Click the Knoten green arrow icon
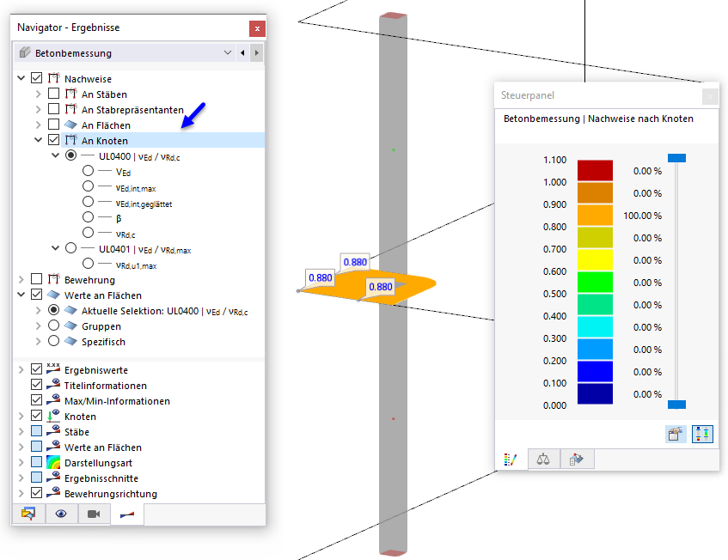Image resolution: width=728 pixels, height=560 pixels. coord(54,416)
